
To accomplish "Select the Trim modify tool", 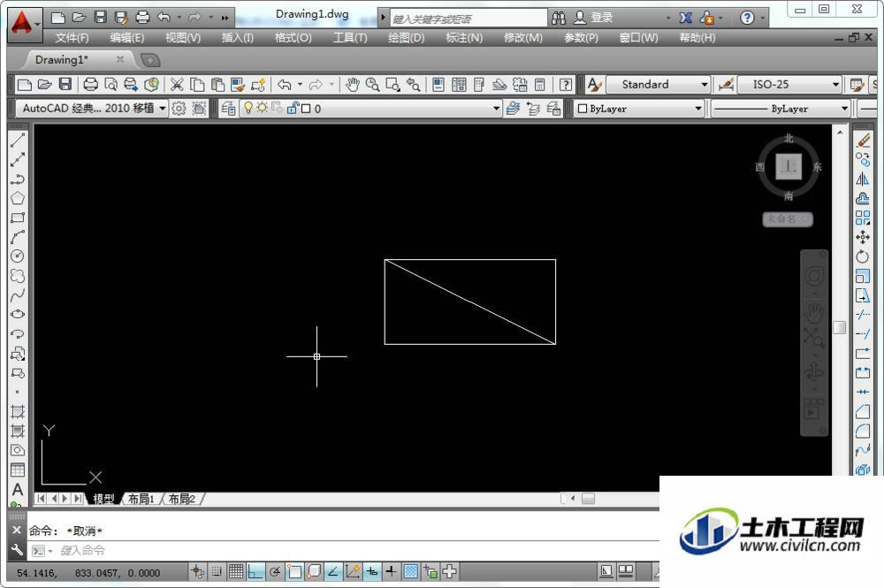I will (863, 315).
